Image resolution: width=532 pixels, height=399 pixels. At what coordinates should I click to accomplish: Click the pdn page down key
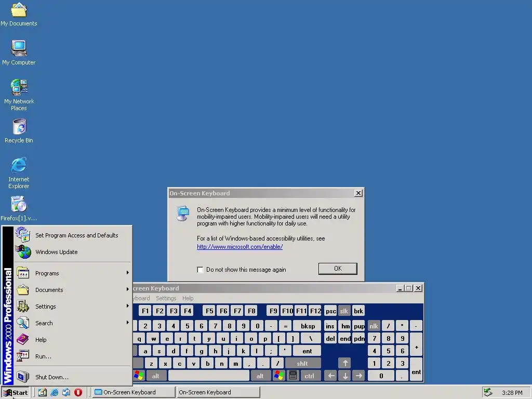(359, 338)
